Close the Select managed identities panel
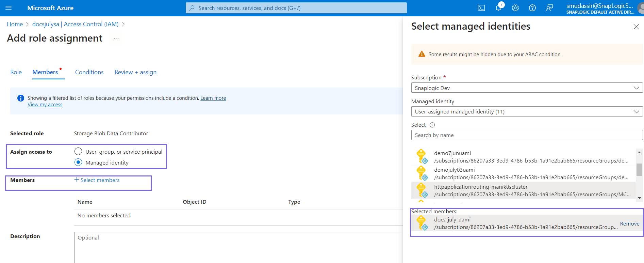The image size is (644, 263). [x=636, y=27]
